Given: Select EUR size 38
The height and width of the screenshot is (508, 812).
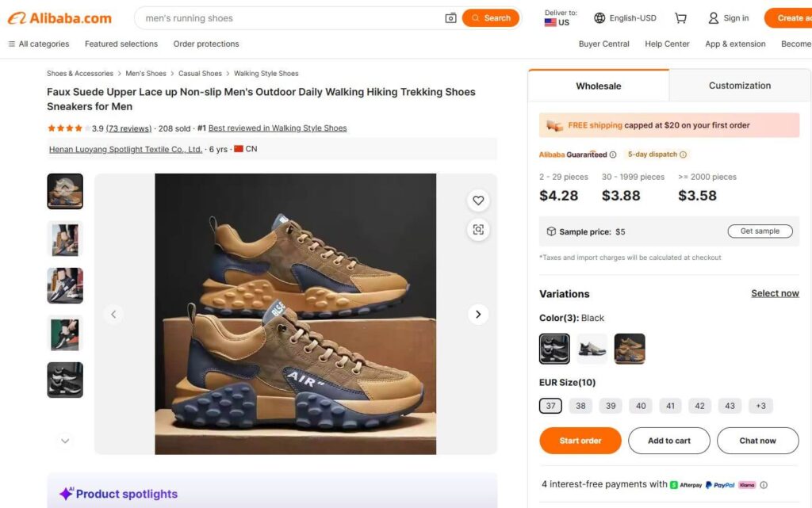Looking at the screenshot, I should click(x=580, y=405).
